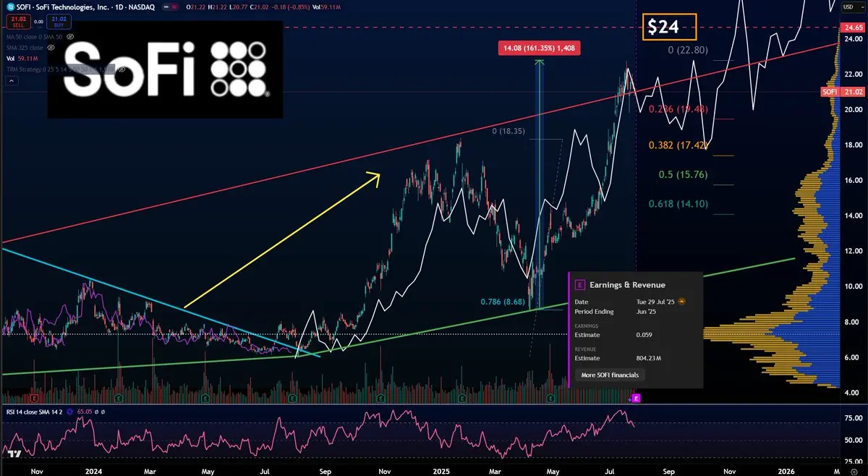Click the E earnings marker near May 2025
The height and width of the screenshot is (476, 868).
click(550, 398)
